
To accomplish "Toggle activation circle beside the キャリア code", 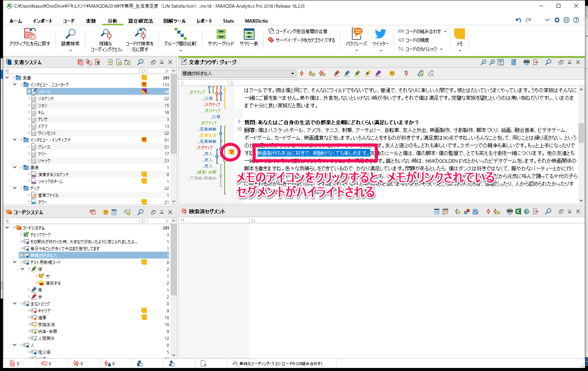I will 29,311.
